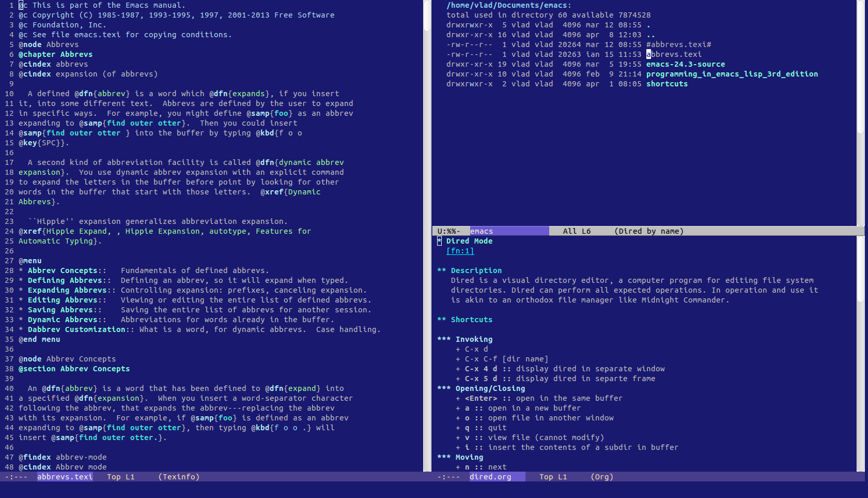Click the 'q :: quit' list item

click(x=481, y=428)
